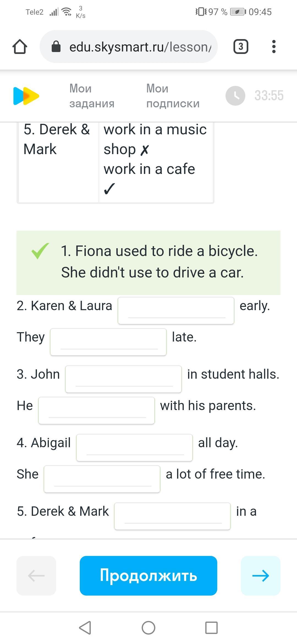Screen dimensions: 297x644
Task: Focus the Karen & Laura blank before early
Action: (176, 310)
